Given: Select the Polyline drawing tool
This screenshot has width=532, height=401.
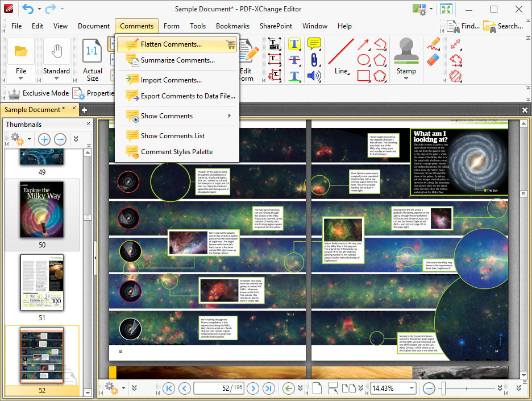Looking at the screenshot, I should (x=380, y=44).
